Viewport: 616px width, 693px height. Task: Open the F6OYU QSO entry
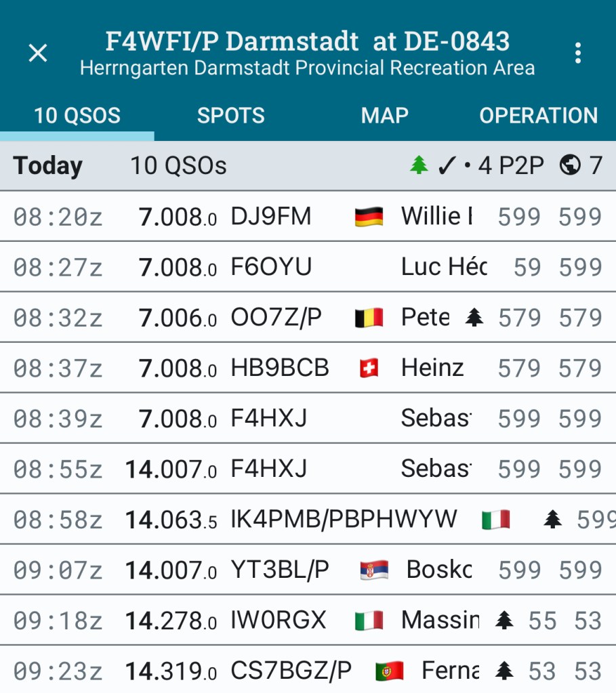click(x=271, y=268)
